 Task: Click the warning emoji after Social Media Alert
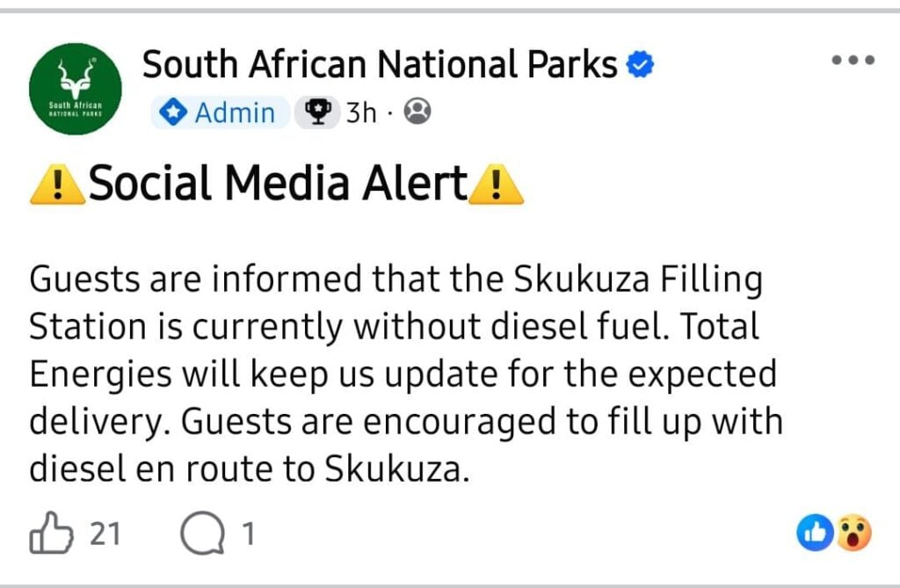[497, 185]
